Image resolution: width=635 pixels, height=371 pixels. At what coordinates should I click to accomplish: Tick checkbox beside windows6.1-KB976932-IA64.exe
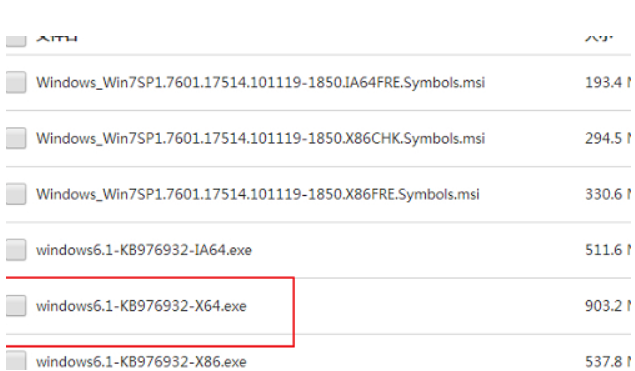click(x=16, y=250)
